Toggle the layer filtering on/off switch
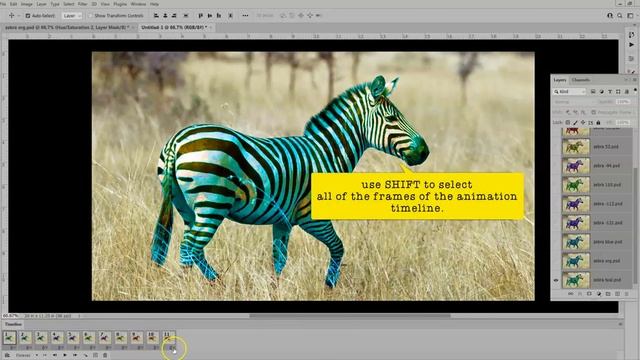The width and height of the screenshot is (640, 360). click(x=635, y=91)
